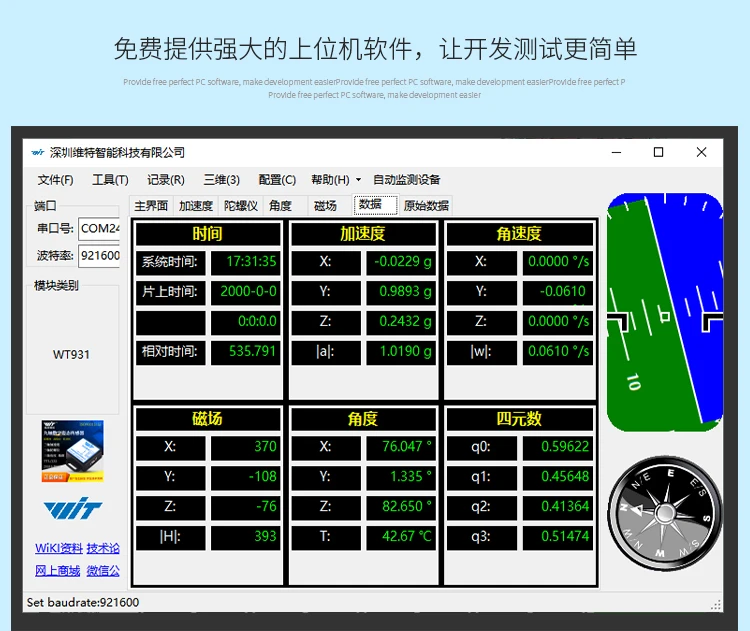Click the compass gauge
The height and width of the screenshot is (631, 750).
(664, 513)
